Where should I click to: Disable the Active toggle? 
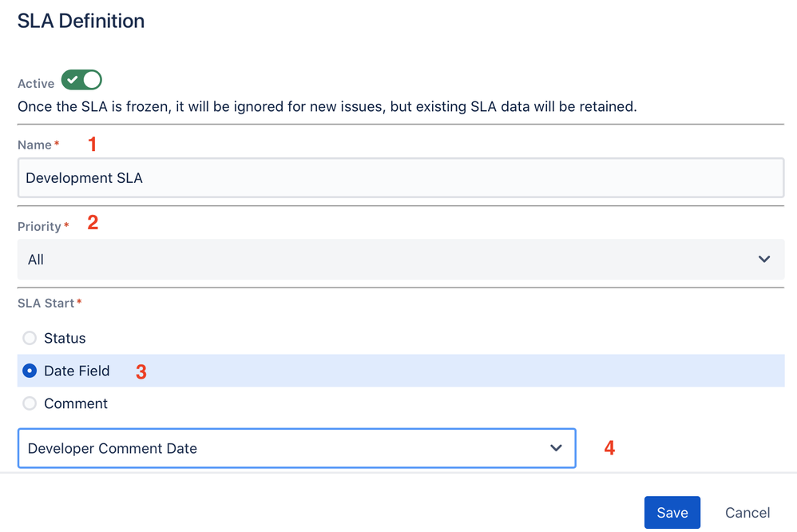pos(80,80)
